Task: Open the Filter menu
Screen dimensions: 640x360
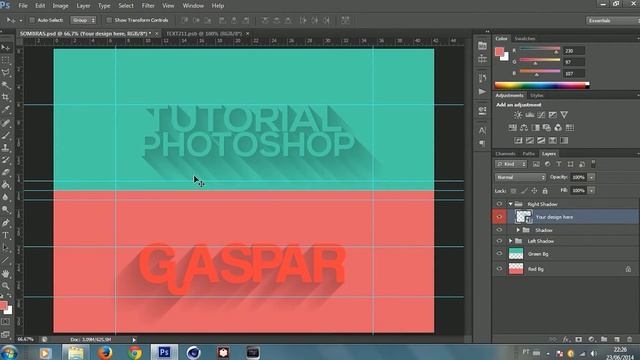Action: [148, 6]
